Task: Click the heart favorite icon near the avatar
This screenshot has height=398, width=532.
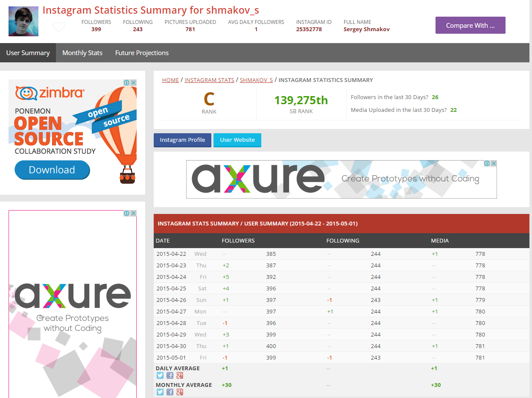Action: pyautogui.click(x=59, y=27)
